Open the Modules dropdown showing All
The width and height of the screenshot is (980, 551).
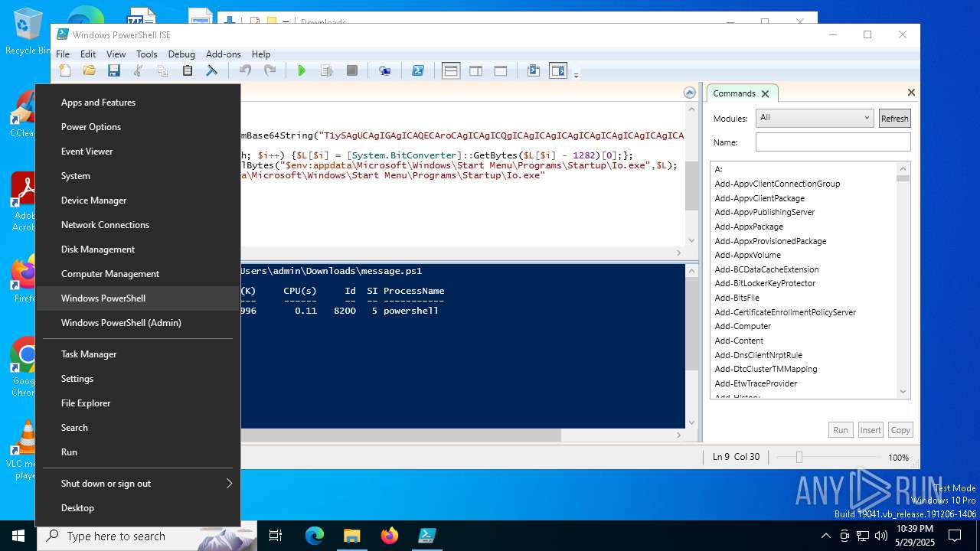click(x=814, y=118)
